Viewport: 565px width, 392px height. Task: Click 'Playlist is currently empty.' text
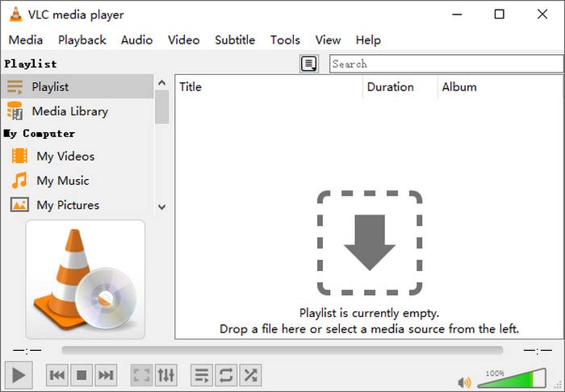point(370,313)
